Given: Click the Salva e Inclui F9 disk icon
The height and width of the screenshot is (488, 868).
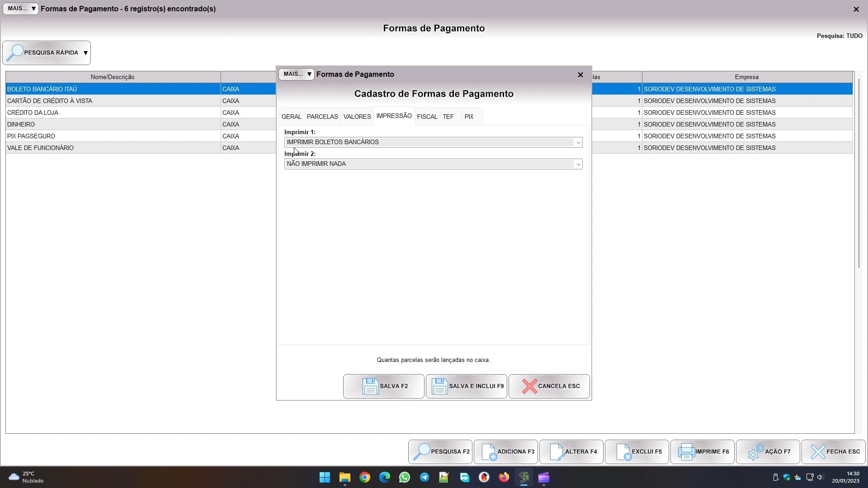Looking at the screenshot, I should pos(439,386).
